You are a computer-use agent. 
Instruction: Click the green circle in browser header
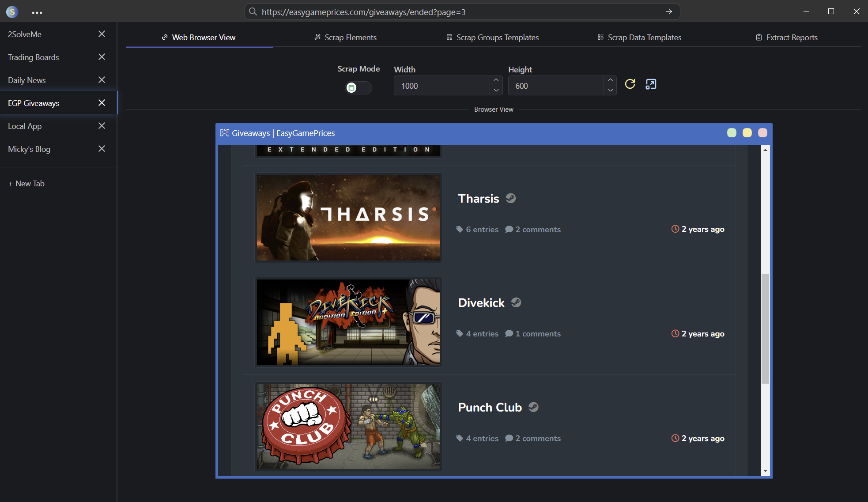pyautogui.click(x=732, y=133)
